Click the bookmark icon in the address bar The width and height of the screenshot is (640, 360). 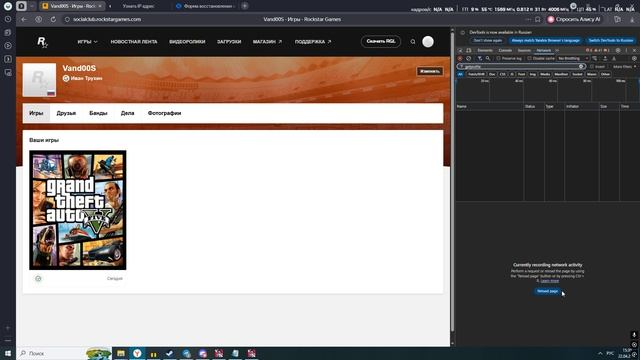pyautogui.click(x=538, y=19)
